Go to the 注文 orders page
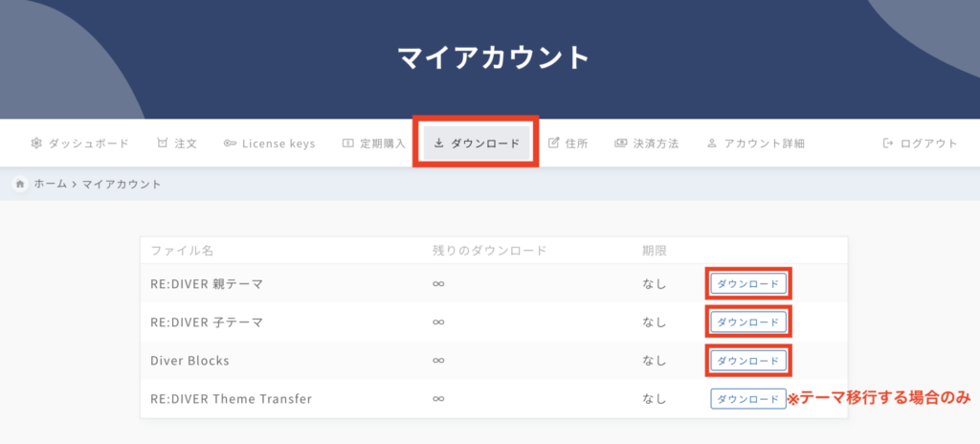 [177, 144]
